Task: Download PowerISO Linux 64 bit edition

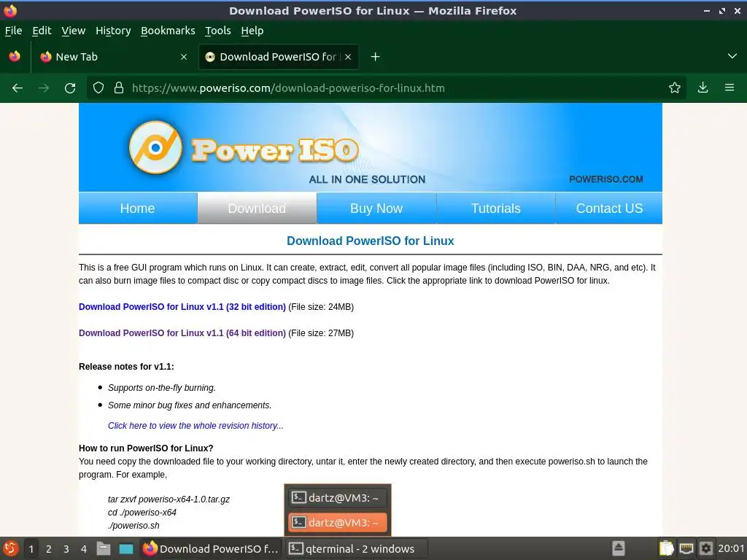Action: tap(182, 332)
